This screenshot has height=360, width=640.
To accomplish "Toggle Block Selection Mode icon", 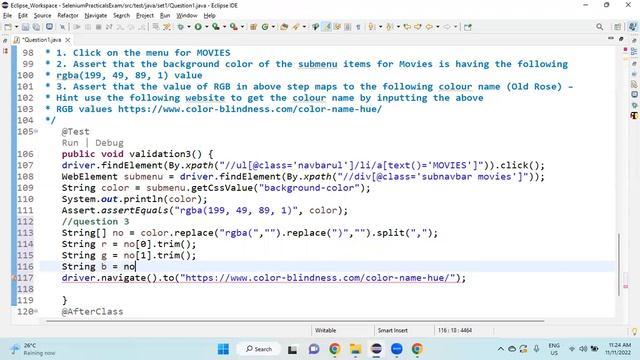I will click(348, 27).
